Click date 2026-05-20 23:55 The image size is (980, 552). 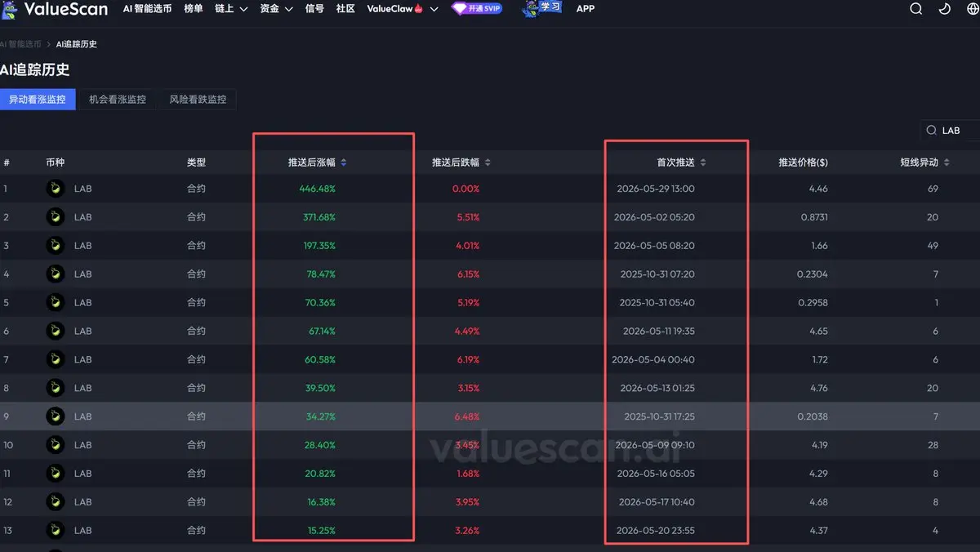[x=655, y=531]
